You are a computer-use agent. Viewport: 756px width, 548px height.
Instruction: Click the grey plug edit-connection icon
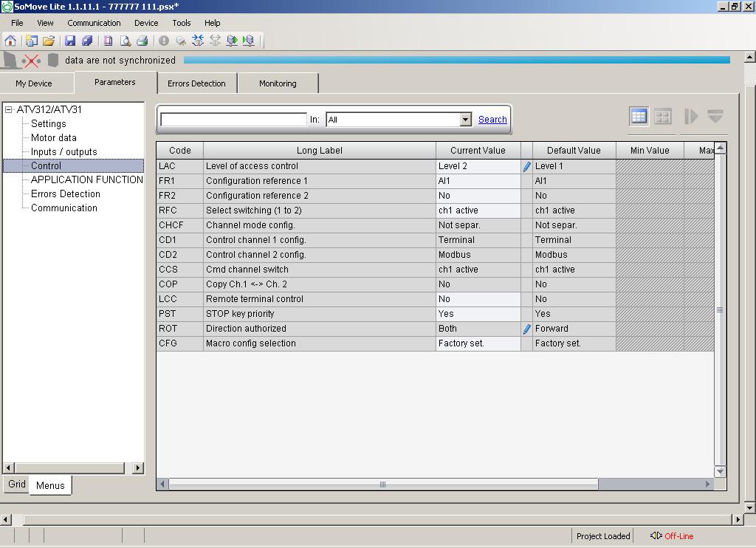181,41
